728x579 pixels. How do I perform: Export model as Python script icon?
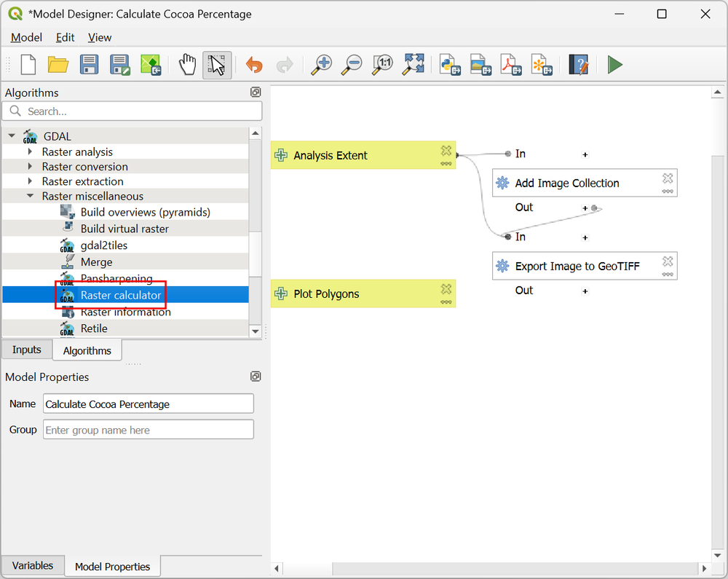[450, 65]
